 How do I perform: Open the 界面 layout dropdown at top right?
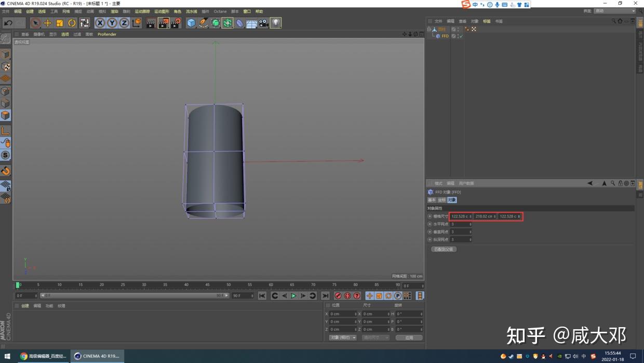click(615, 11)
